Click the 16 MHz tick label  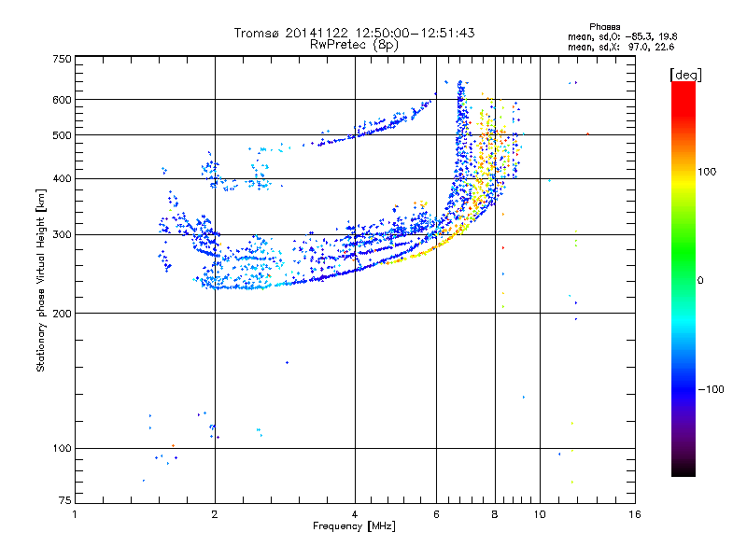(635, 514)
